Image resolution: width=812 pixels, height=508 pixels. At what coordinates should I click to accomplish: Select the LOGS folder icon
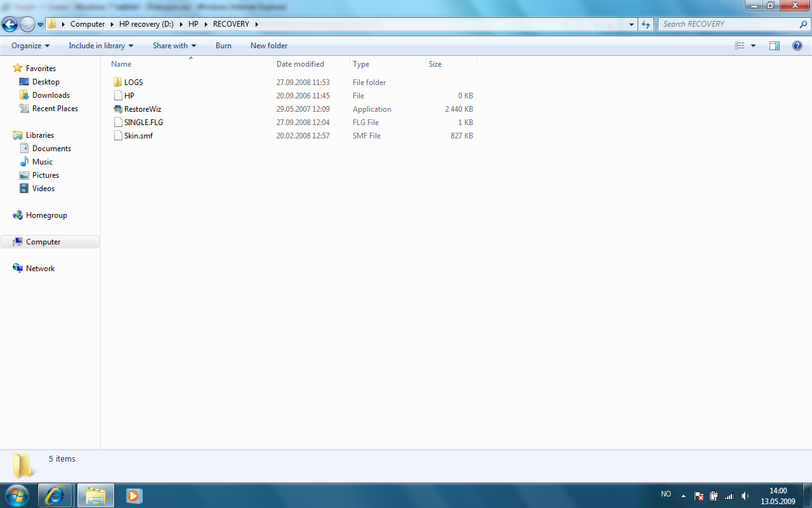[x=117, y=83]
